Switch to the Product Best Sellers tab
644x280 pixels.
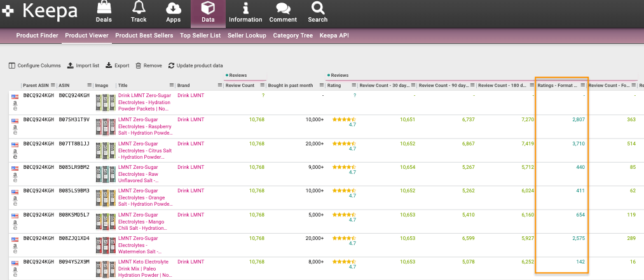pyautogui.click(x=144, y=36)
